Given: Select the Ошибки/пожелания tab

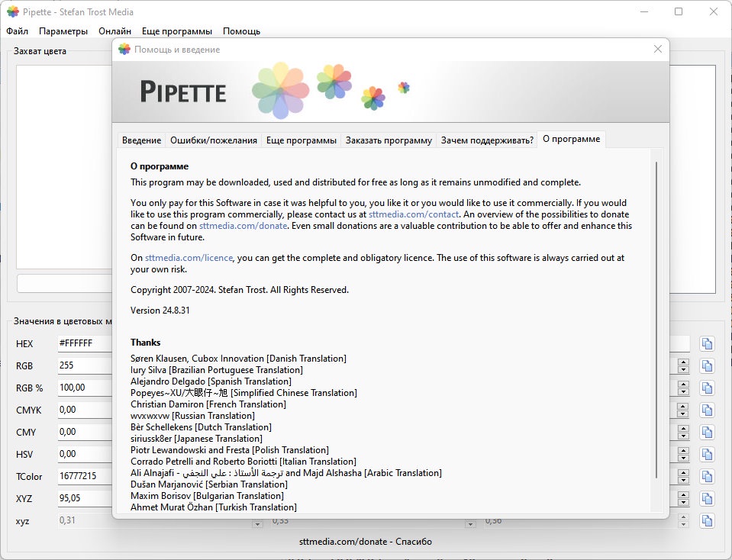Looking at the screenshot, I should [213, 140].
